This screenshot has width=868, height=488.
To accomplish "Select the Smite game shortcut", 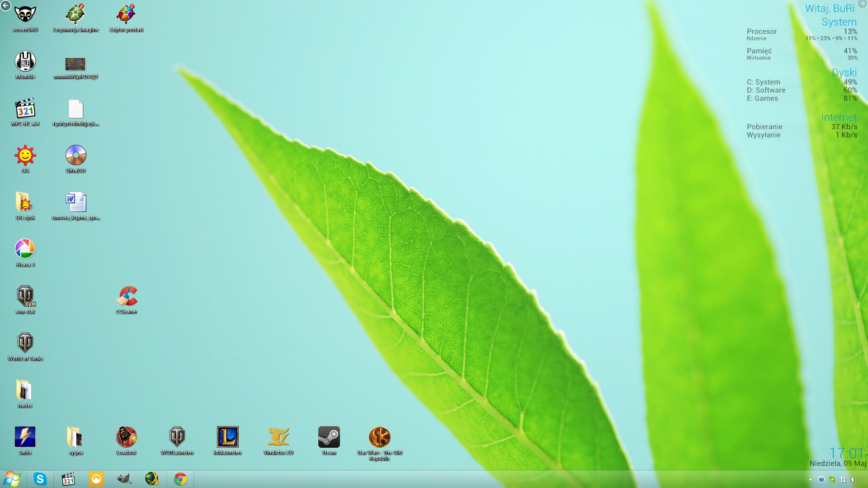I will coord(25,441).
